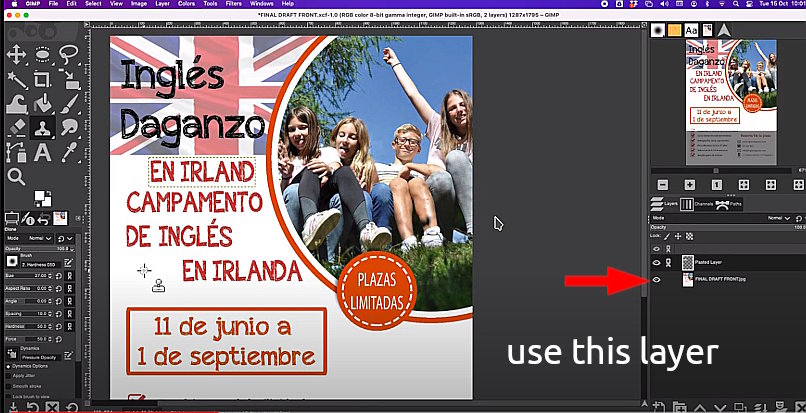The height and width of the screenshot is (413, 806).
Task: Adjust the tool options Opacity slider
Action: [x=40, y=248]
